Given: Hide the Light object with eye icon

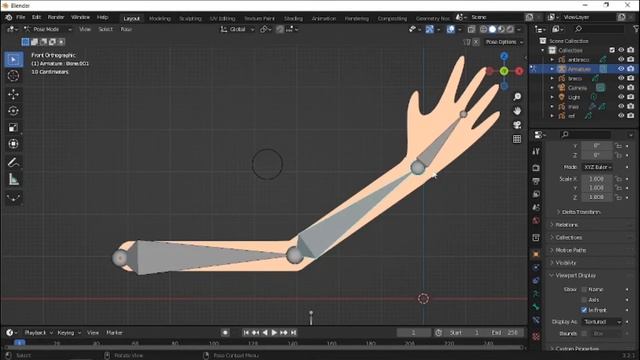Looking at the screenshot, I should [x=621, y=97].
